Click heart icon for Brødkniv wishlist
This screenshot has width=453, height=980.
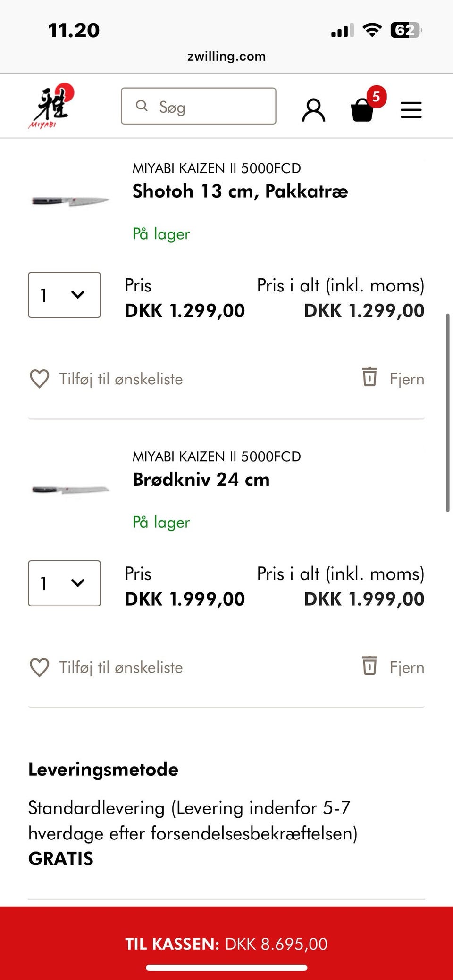click(x=39, y=667)
